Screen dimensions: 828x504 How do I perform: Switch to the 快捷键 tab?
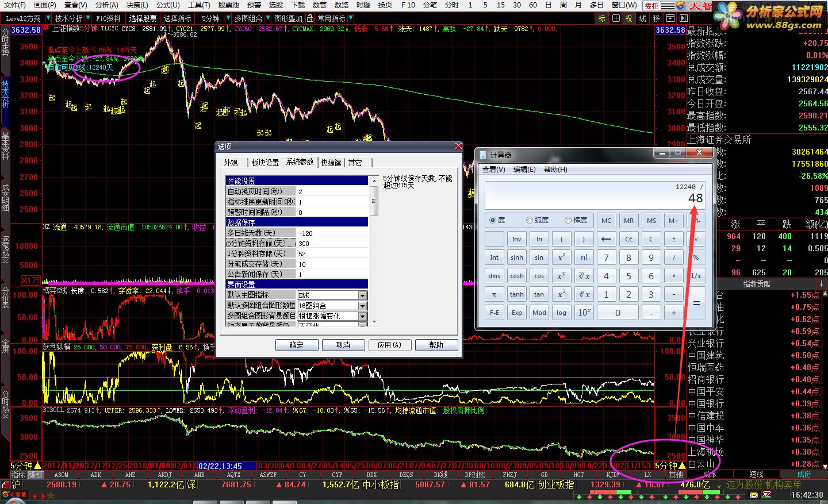[331, 163]
